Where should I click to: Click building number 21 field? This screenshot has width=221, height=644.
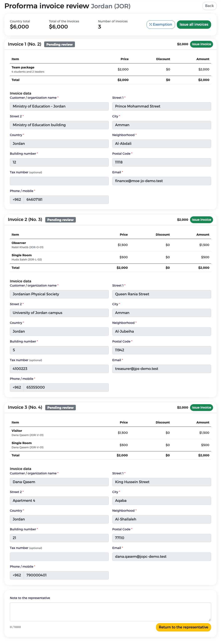coord(59,538)
